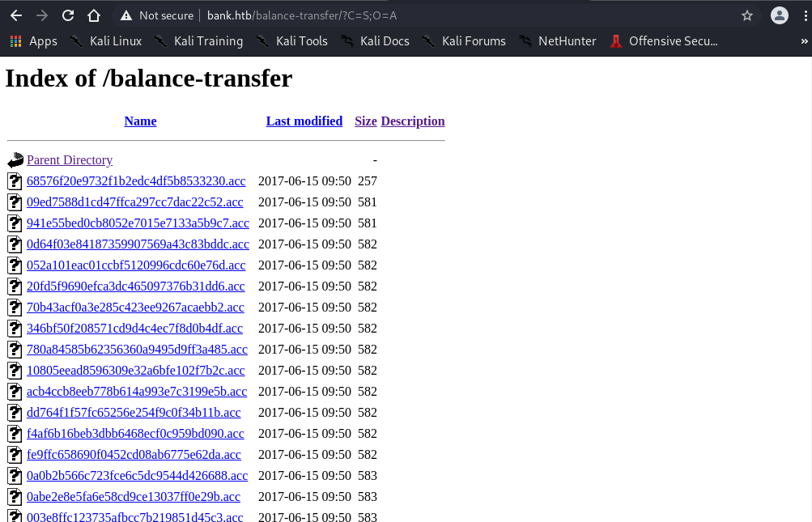
Task: Open the Kali Tools bookmark
Action: 291,41
